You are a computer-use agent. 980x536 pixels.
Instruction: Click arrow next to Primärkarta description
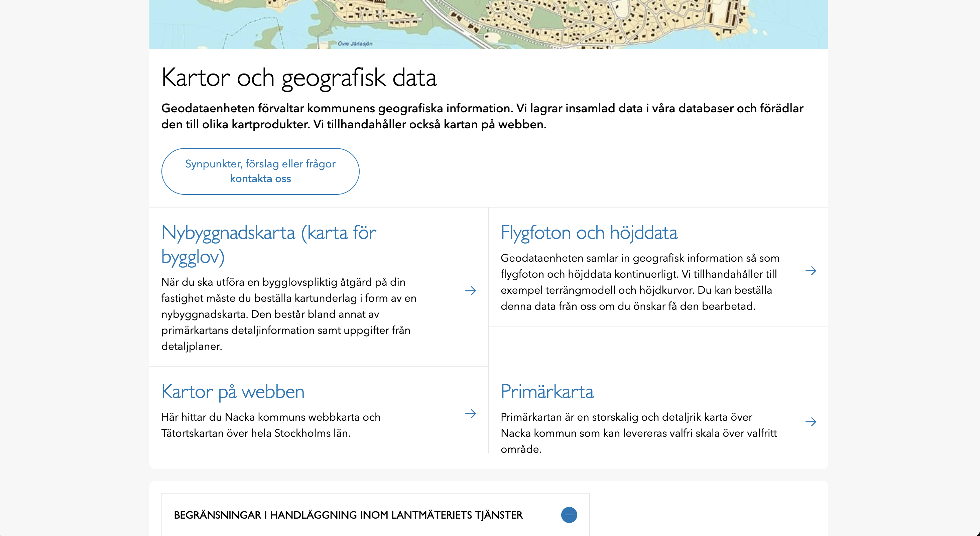pos(811,421)
